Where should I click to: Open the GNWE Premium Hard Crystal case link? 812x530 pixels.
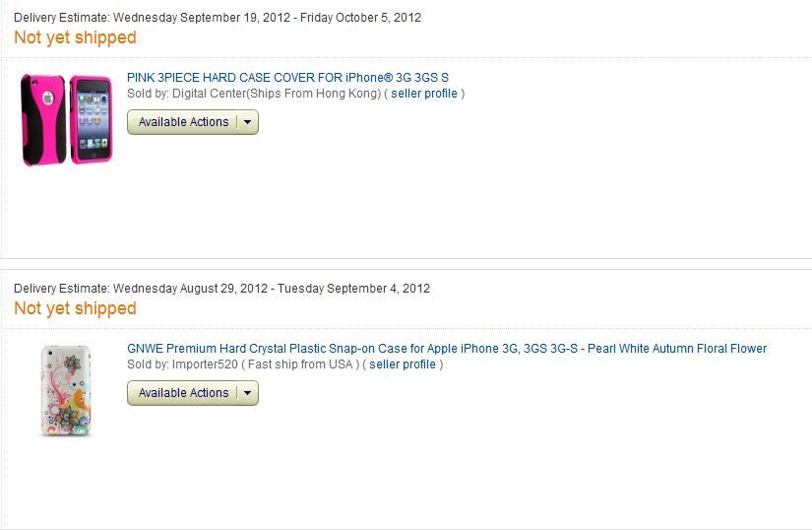(446, 349)
